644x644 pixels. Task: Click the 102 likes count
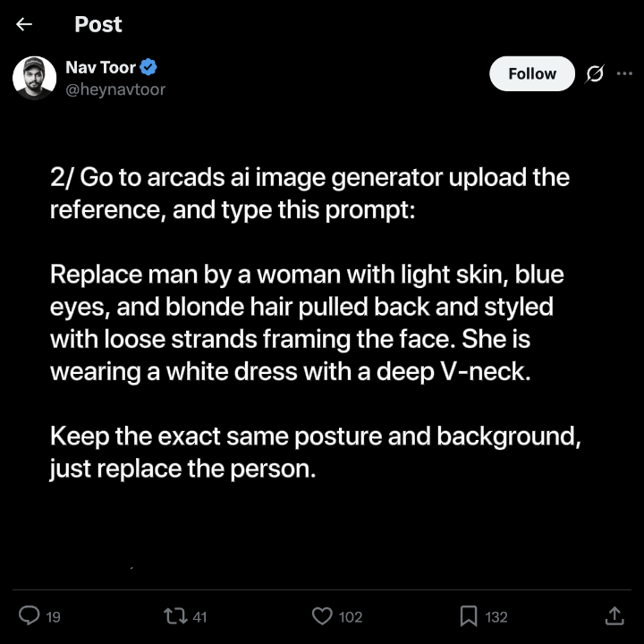point(351,617)
